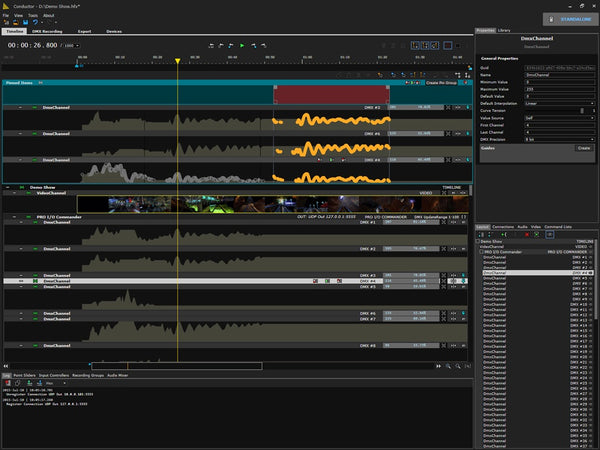Switch to the Library panel tab

pos(505,31)
